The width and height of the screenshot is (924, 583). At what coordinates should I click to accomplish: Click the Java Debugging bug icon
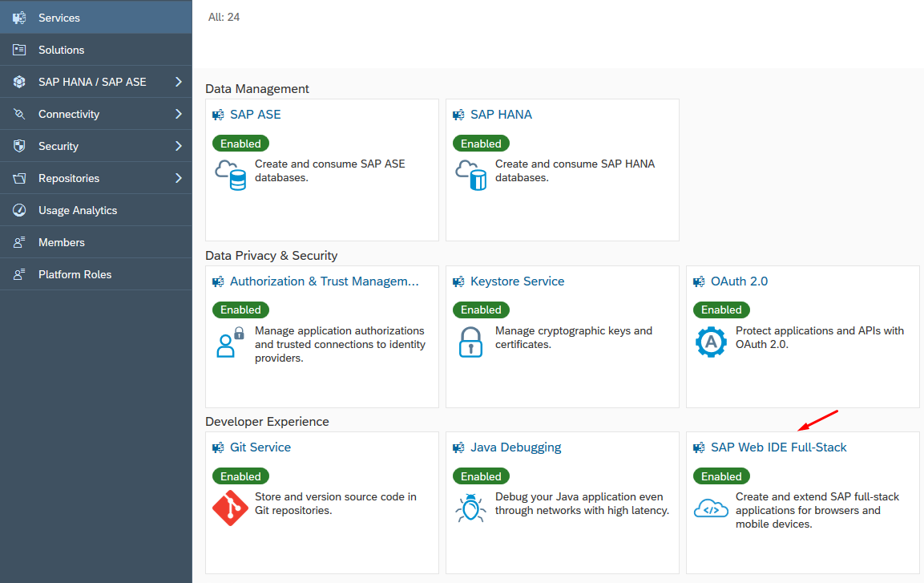click(471, 508)
